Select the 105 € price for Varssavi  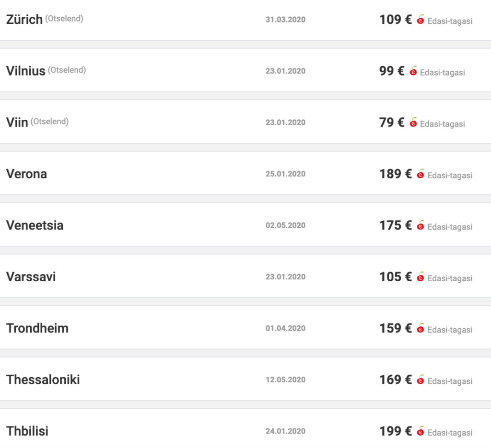coord(396,277)
